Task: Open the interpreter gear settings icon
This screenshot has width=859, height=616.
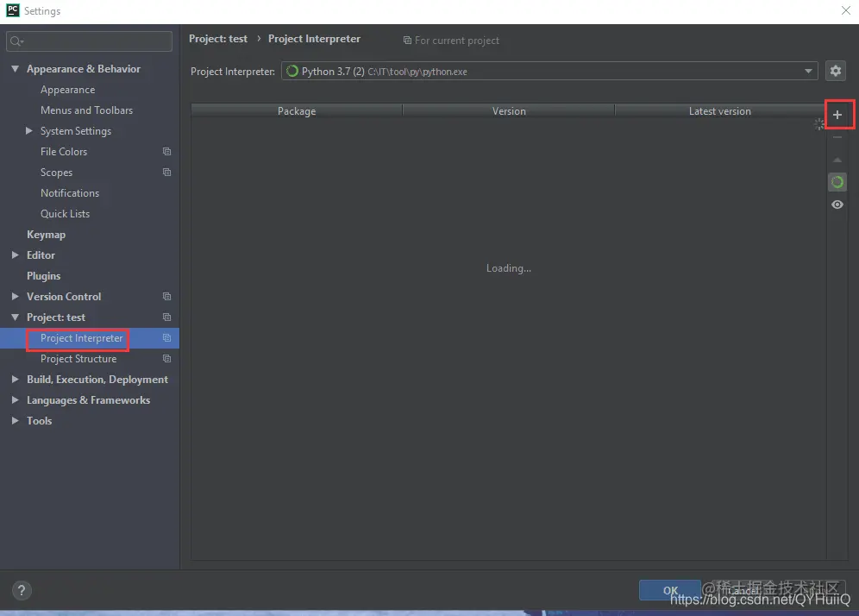Action: pyautogui.click(x=836, y=71)
